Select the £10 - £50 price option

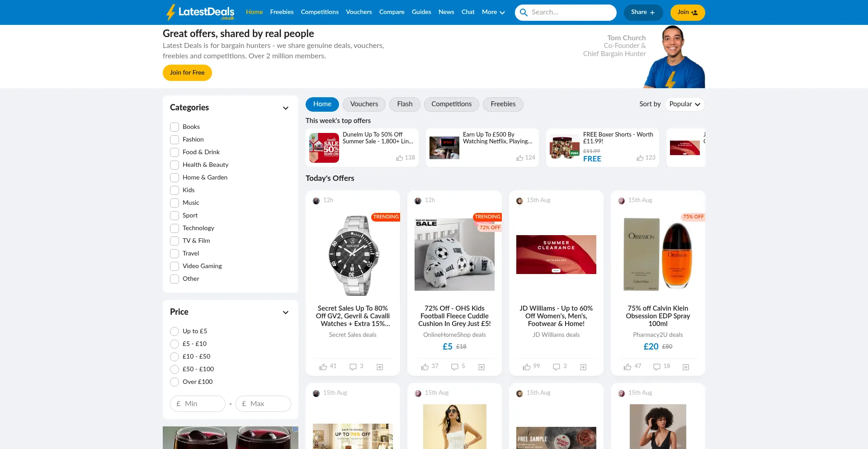click(x=175, y=357)
